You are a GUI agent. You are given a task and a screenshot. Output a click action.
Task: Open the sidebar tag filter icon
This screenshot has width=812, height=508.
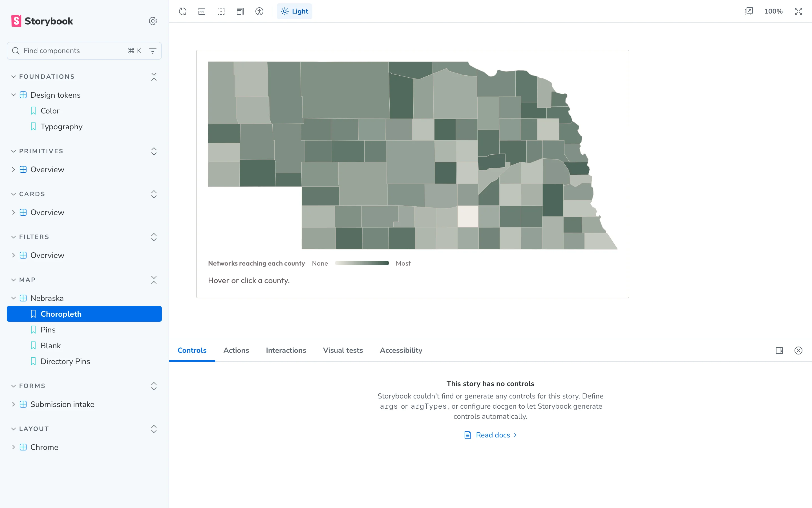tap(153, 51)
